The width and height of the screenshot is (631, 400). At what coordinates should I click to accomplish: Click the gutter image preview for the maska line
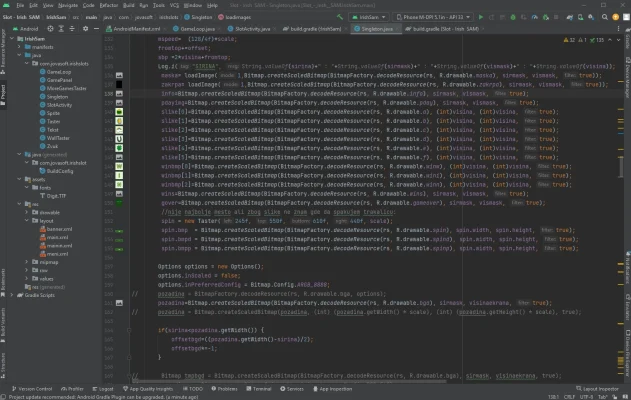pyautogui.click(x=119, y=75)
